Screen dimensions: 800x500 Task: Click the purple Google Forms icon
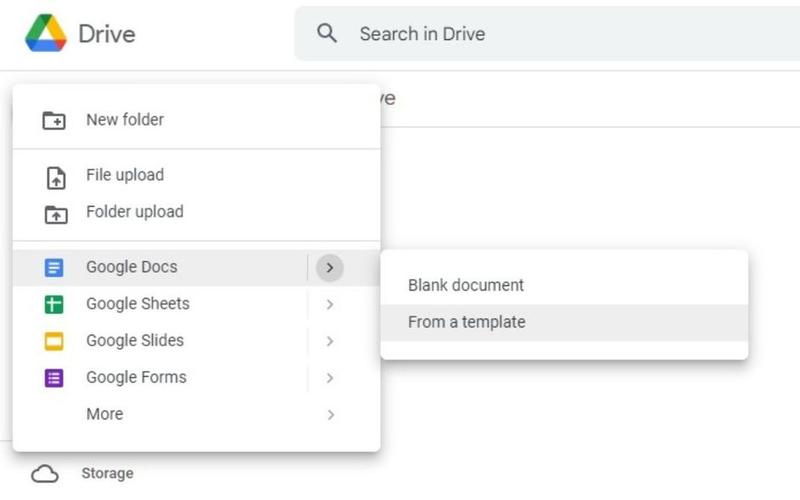[x=54, y=378]
